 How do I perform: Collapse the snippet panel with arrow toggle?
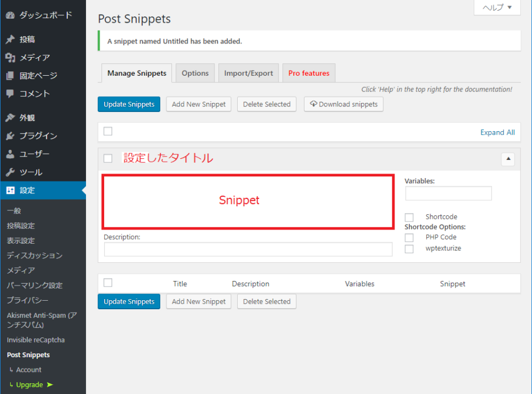click(508, 159)
